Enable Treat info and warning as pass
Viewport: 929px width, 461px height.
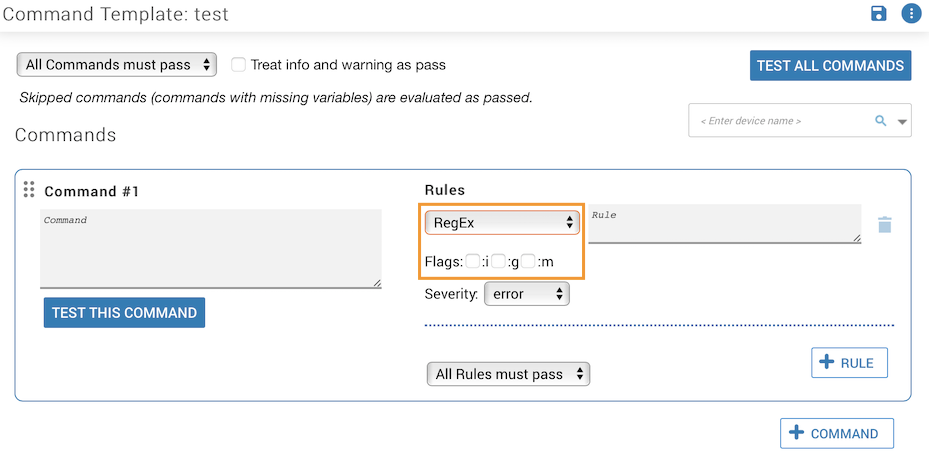click(x=239, y=65)
